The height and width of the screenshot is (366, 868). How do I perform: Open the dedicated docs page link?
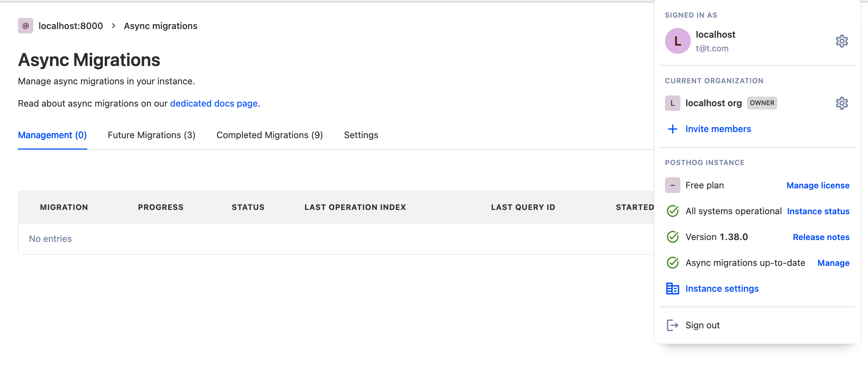214,103
